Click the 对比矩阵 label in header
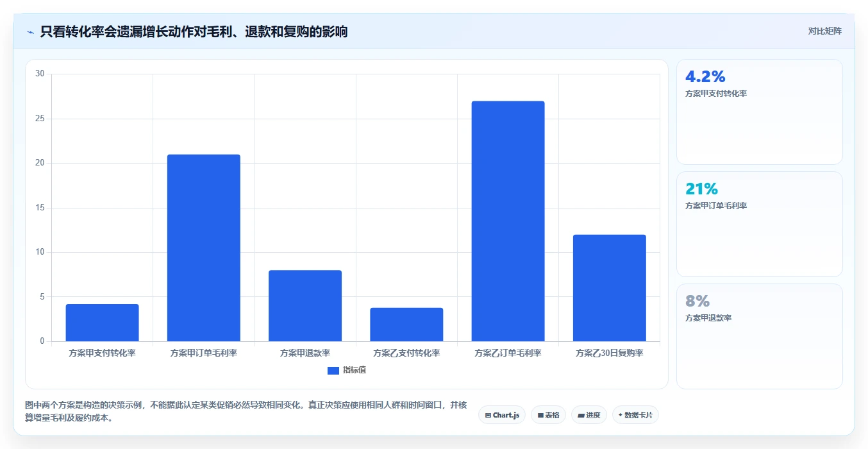Screen dimensions: 868x449 tap(825, 31)
